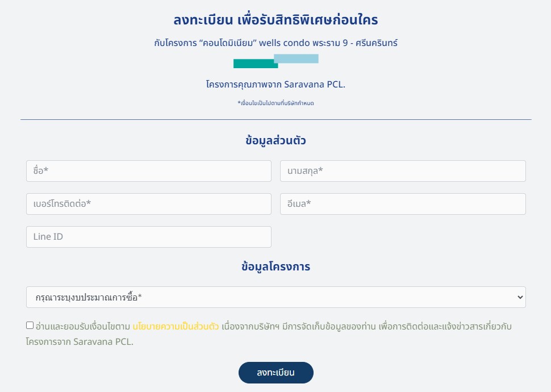Click the wells condo พระราม 9 subtitle
This screenshot has height=392, width=551.
(x=275, y=43)
